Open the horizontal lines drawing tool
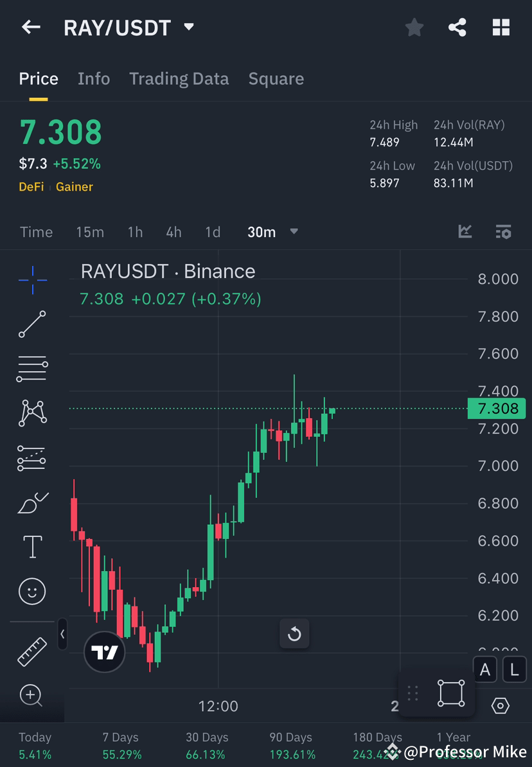 [32, 368]
